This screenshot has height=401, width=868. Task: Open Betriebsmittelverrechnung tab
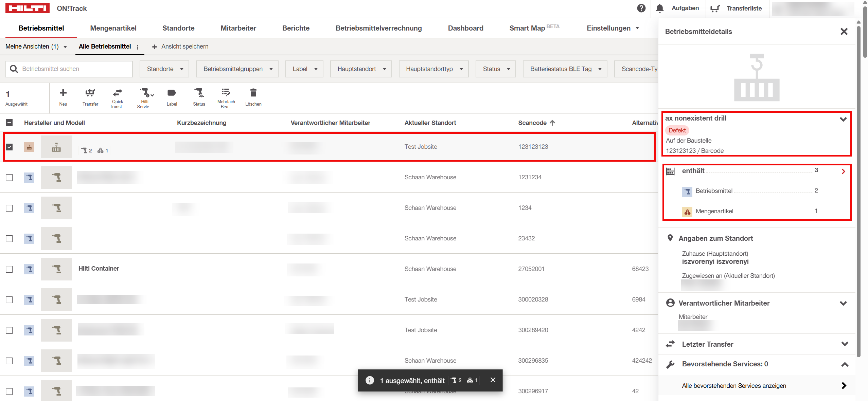click(x=379, y=28)
